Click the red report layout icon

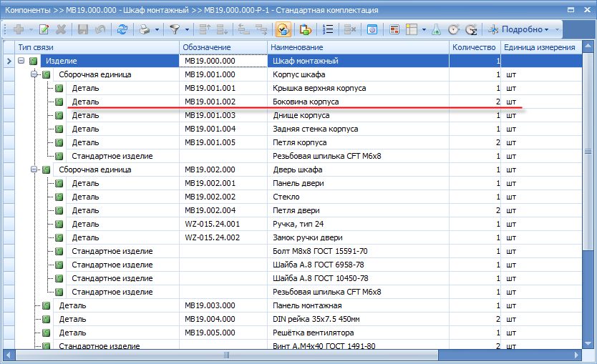394,29
